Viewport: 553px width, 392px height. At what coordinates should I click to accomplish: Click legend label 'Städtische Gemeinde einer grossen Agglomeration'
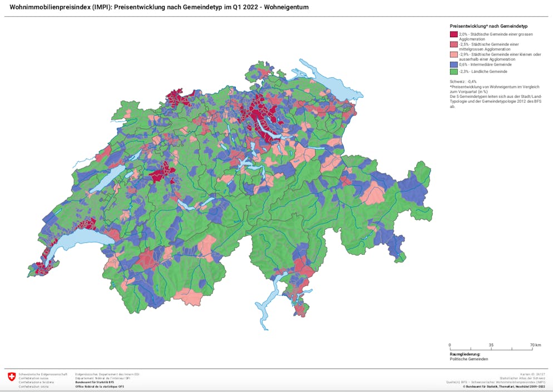[x=496, y=37]
